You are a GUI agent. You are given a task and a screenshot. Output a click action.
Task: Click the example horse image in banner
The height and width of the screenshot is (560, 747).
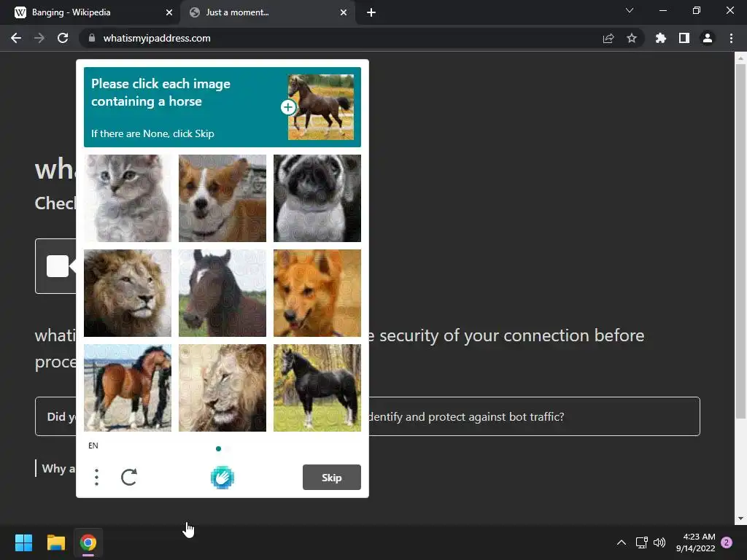(321, 107)
